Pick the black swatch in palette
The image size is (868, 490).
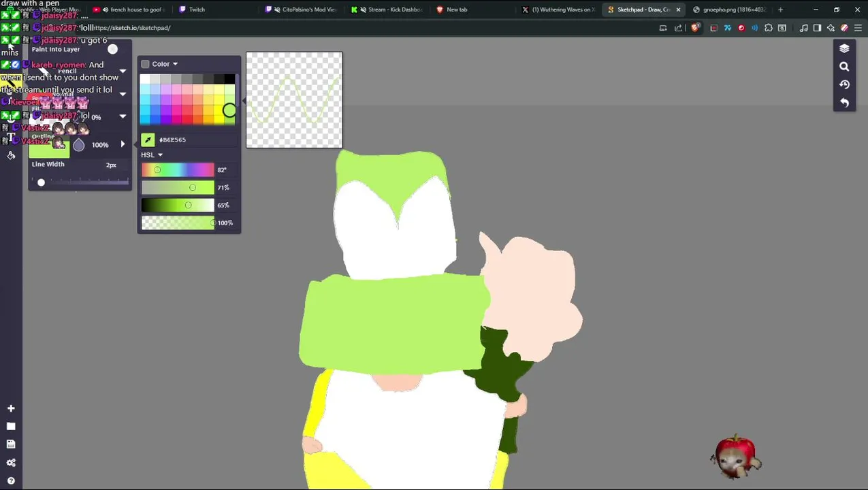[229, 80]
